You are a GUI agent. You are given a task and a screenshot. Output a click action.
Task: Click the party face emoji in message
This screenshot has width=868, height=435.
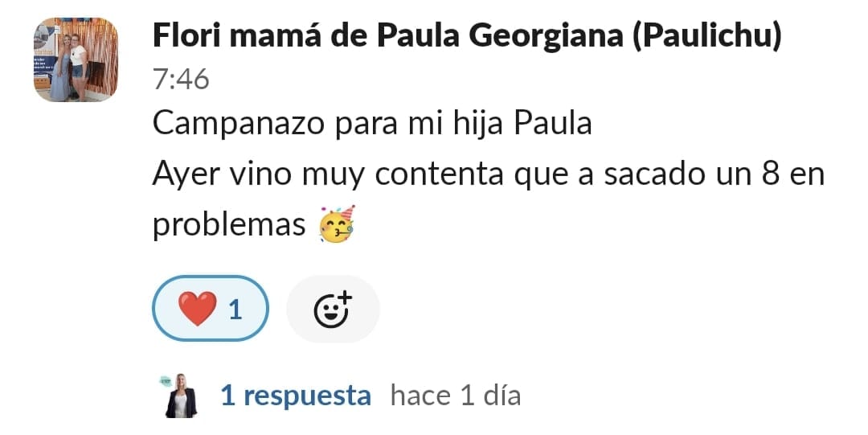(337, 225)
